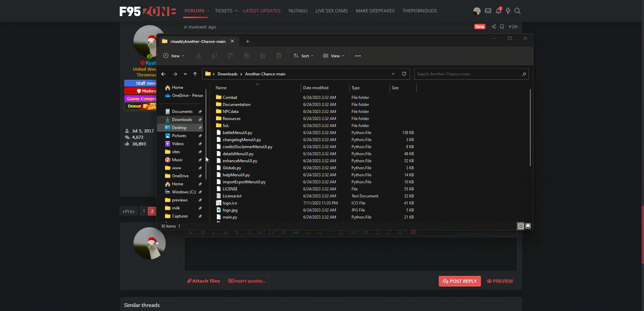Expand the recent locations chevron

click(185, 74)
